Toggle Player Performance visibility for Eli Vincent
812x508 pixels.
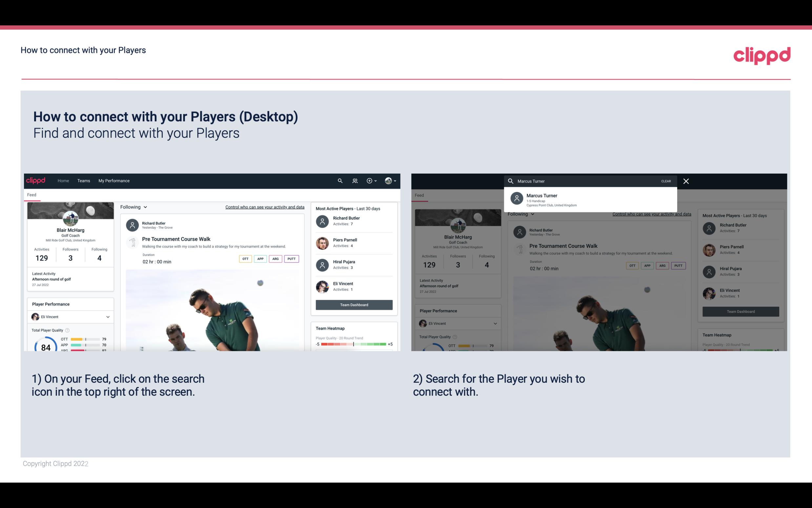108,316
